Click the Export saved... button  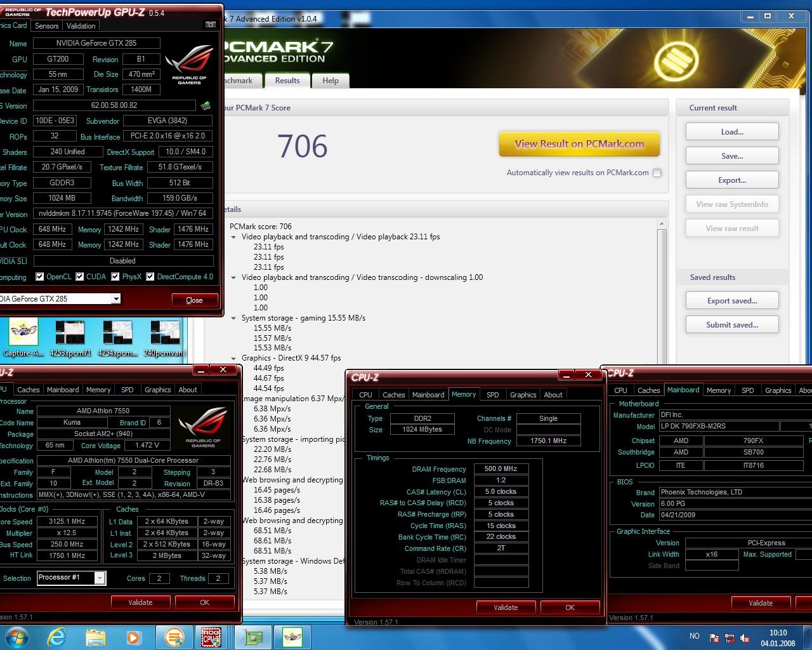[732, 301]
